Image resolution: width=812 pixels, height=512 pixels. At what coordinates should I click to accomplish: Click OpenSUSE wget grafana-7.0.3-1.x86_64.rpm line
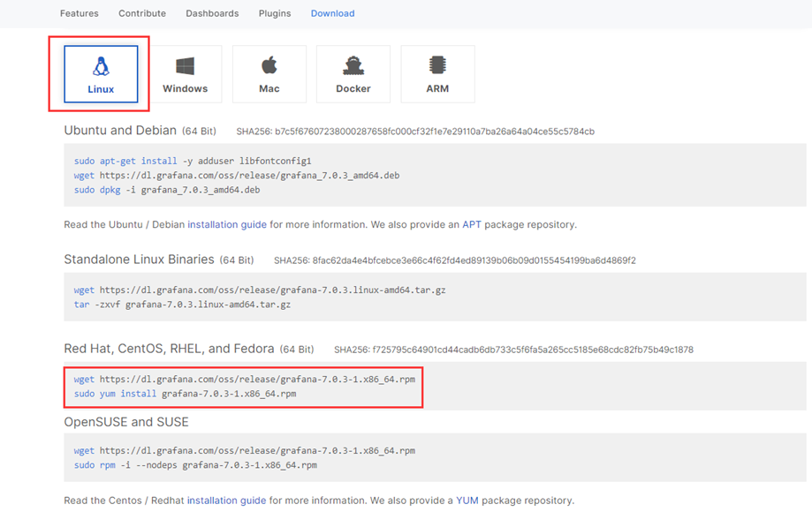[245, 450]
